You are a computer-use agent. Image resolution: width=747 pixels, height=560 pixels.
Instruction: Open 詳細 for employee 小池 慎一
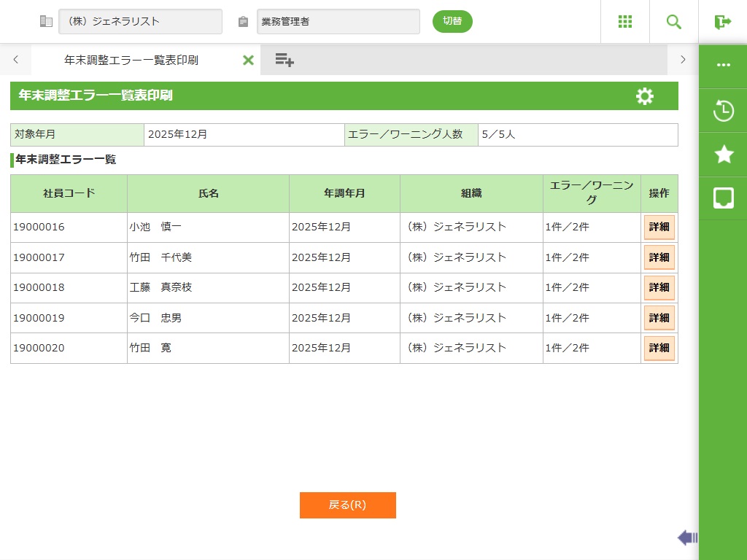pyautogui.click(x=659, y=227)
